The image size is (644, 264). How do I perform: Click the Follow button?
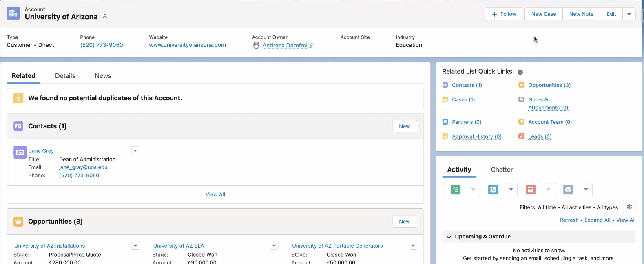click(504, 14)
